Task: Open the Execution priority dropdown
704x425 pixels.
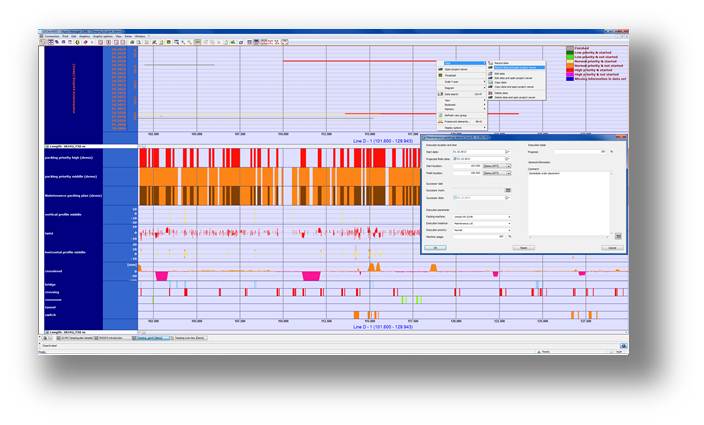Action: 508,230
